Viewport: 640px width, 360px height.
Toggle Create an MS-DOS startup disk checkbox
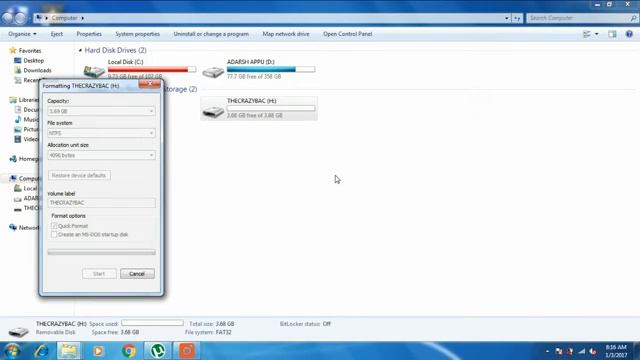click(x=54, y=235)
